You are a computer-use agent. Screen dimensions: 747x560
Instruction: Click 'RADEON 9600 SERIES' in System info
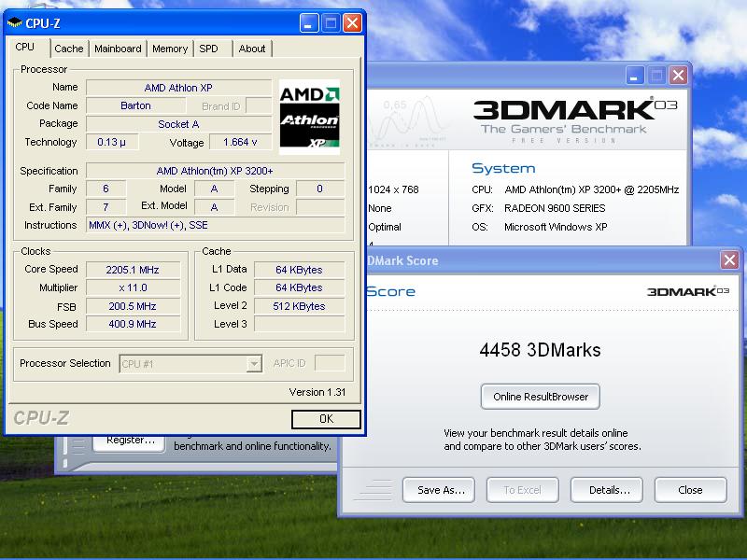click(555, 208)
